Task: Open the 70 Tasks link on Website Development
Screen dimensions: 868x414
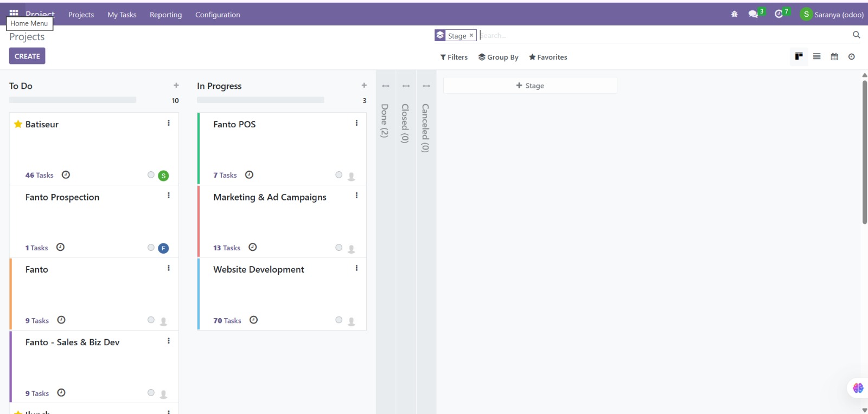Action: 227,320
